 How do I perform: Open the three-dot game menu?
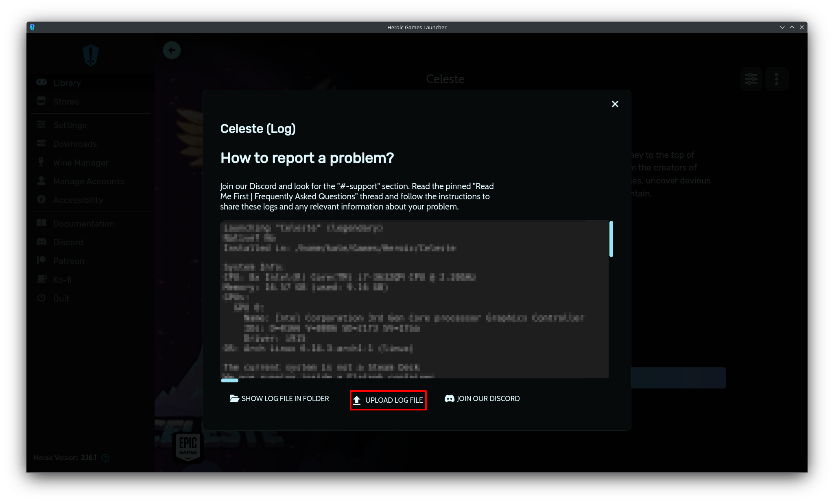[777, 79]
